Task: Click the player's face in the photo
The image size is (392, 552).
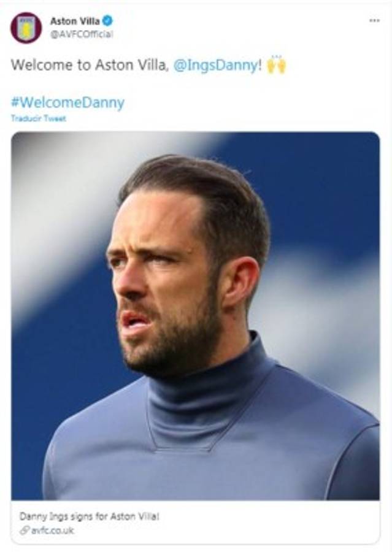Action: pyautogui.click(x=162, y=282)
